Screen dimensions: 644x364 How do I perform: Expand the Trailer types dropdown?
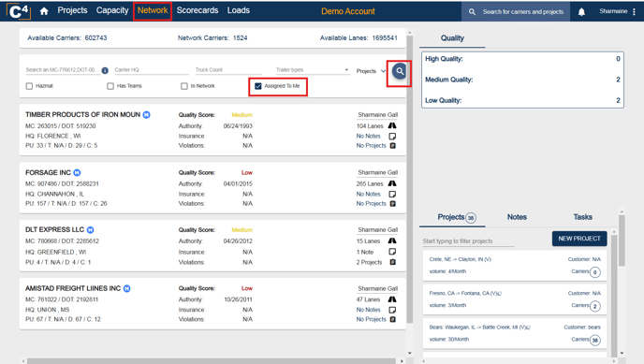pos(312,70)
